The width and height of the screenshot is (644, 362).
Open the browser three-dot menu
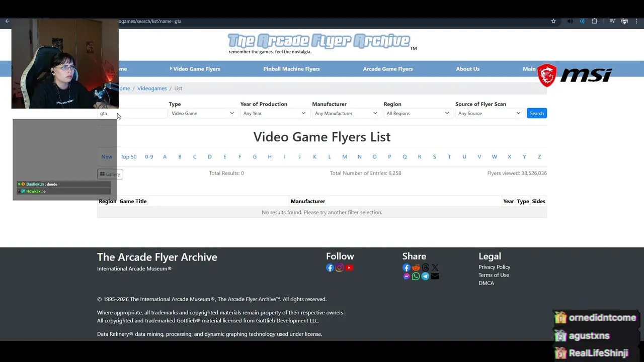click(637, 21)
